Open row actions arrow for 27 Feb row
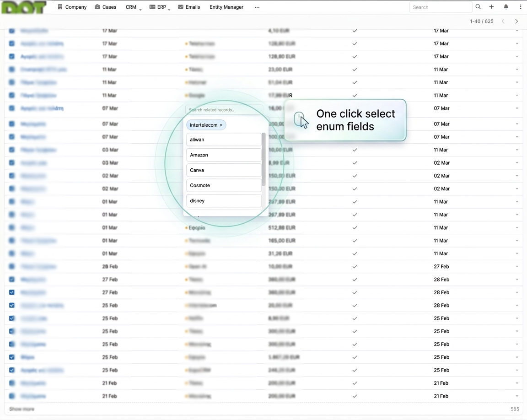Image resolution: width=527 pixels, height=420 pixels. [517, 279]
